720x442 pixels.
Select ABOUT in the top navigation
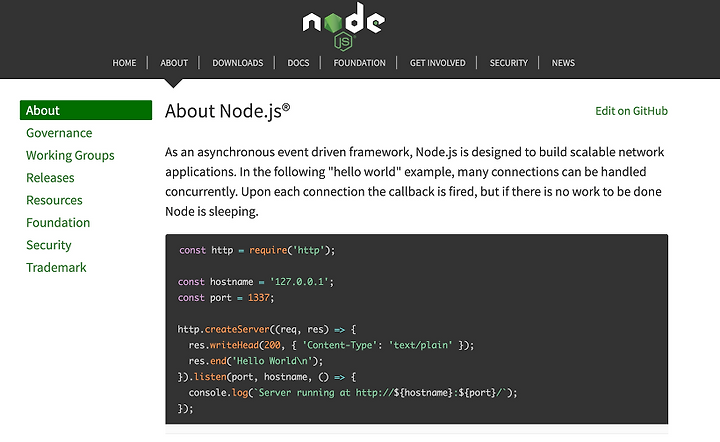click(x=174, y=63)
